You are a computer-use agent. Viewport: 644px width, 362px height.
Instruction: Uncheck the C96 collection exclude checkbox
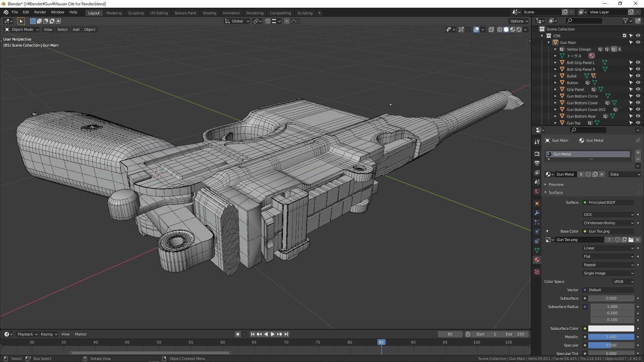[624, 36]
